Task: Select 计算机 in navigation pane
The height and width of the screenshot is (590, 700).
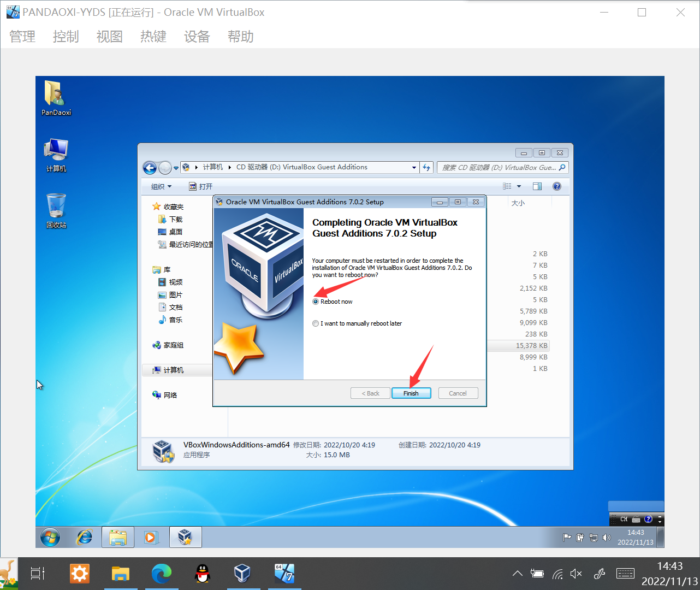Action: 177,370
